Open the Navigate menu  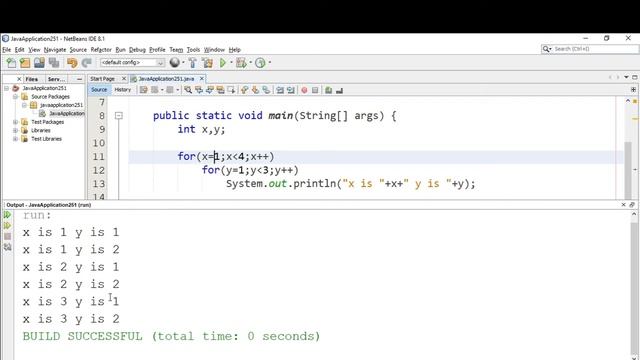pos(55,50)
